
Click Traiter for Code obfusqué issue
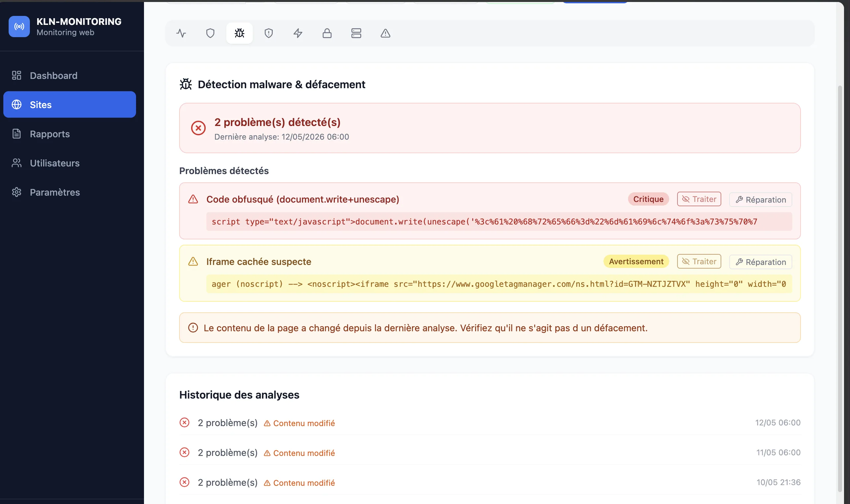pyautogui.click(x=699, y=199)
